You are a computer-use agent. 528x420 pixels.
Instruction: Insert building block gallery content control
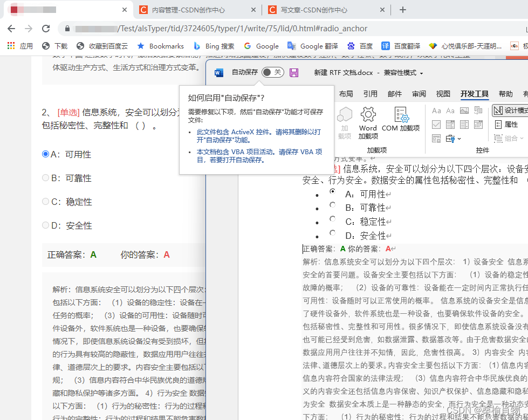click(x=478, y=111)
